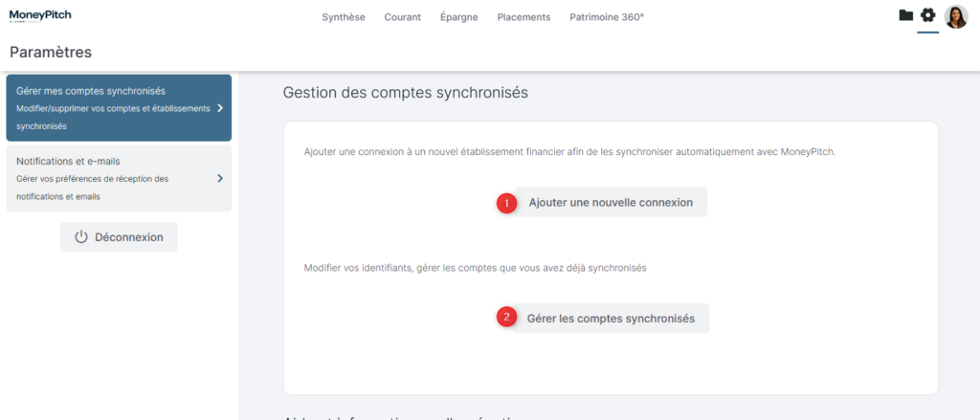Click the MoneyPitch logo
This screenshot has height=420, width=980.
tap(40, 15)
